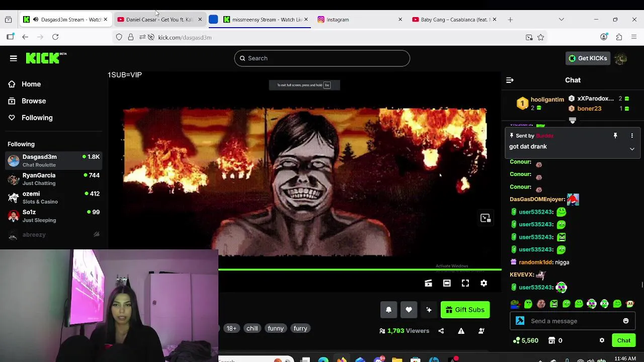Click the Get KICKs button
The image size is (644, 362).
click(x=588, y=58)
